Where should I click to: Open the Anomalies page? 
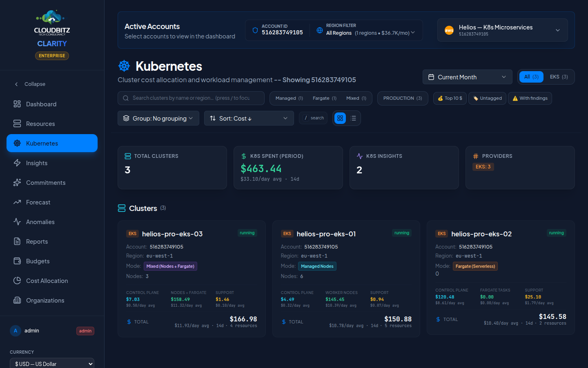[52, 222]
